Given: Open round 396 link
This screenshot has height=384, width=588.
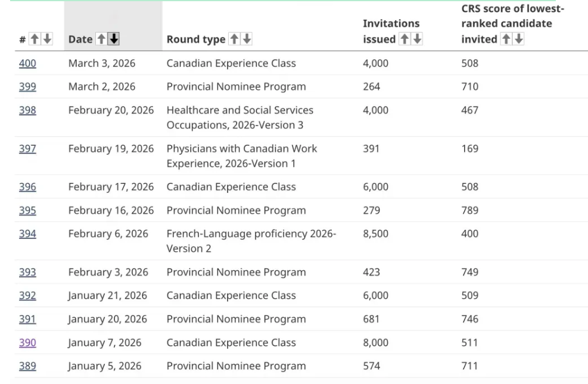Looking at the screenshot, I should (27, 187).
